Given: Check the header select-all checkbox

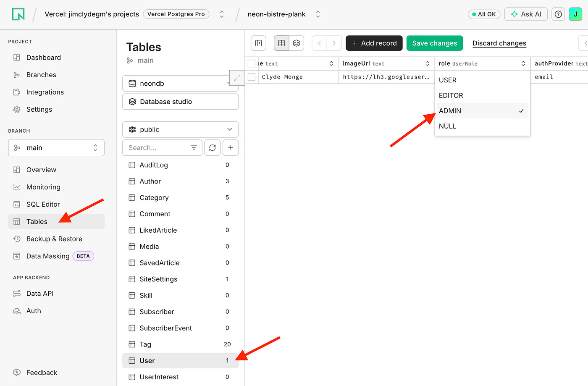Looking at the screenshot, I should [252, 63].
